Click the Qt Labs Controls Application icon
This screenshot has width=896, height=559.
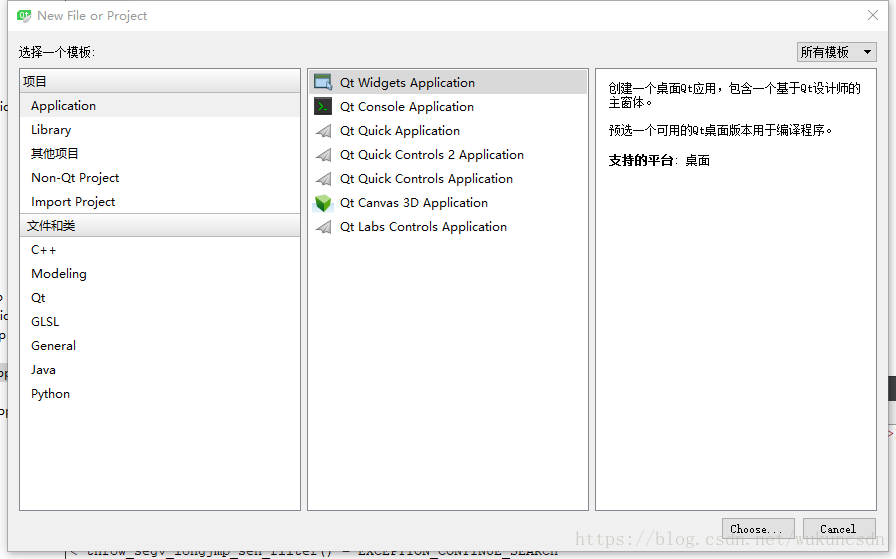(323, 227)
